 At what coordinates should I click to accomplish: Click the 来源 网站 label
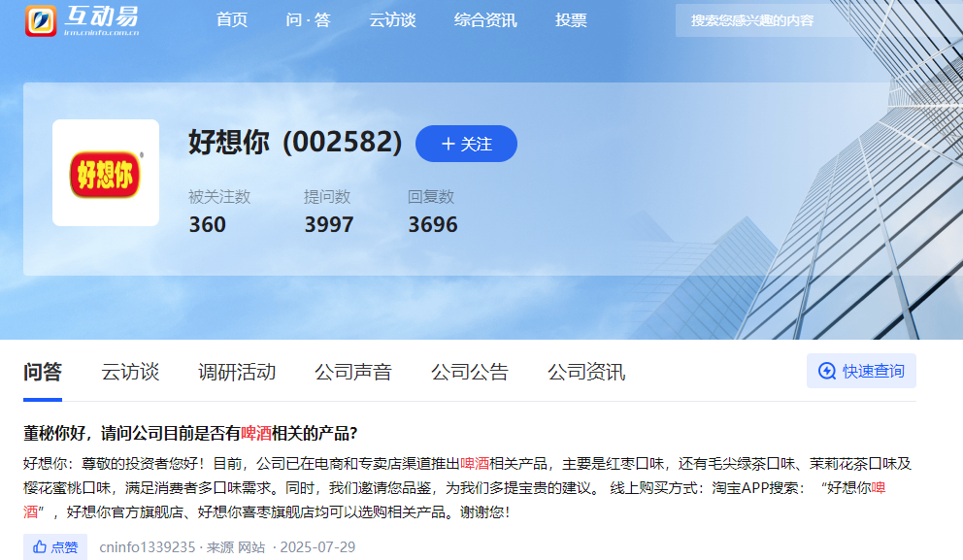point(236,547)
